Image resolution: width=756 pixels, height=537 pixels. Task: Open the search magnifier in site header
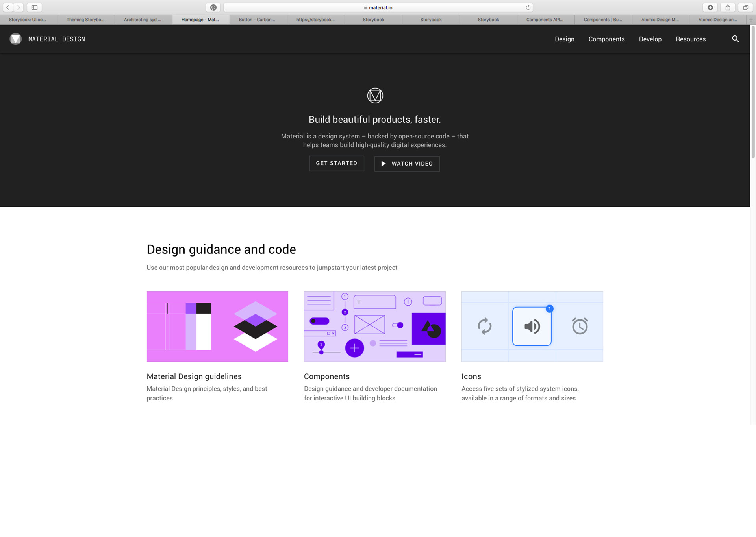click(735, 39)
